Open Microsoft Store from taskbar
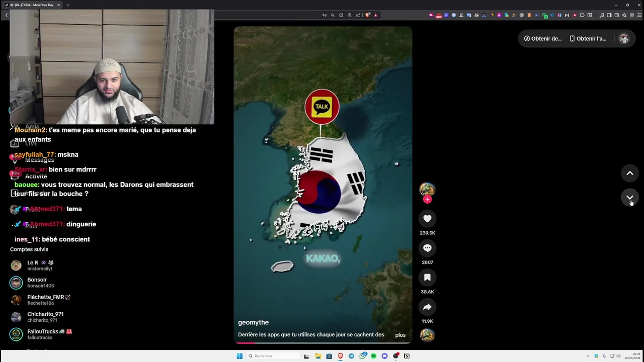 pyautogui.click(x=329, y=356)
